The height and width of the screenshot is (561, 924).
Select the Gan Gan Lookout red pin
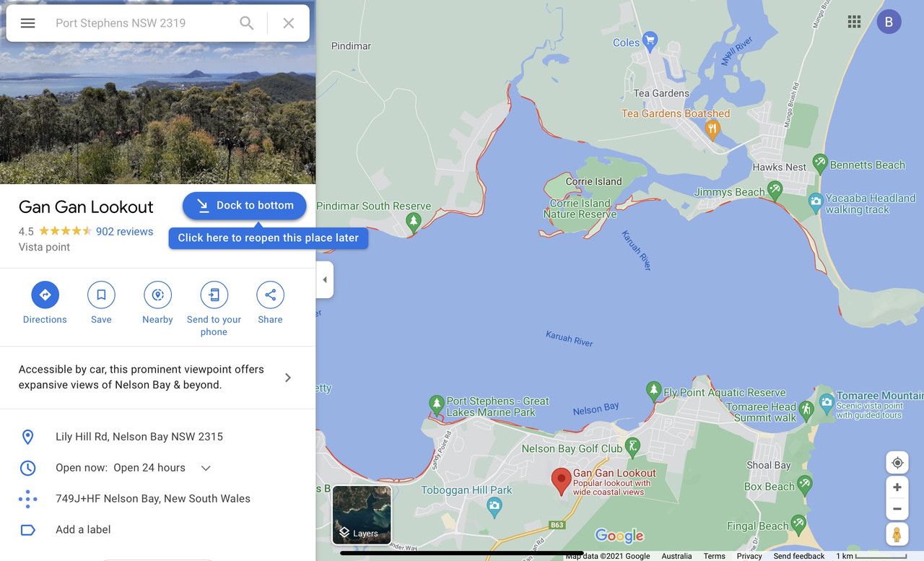coord(562,481)
